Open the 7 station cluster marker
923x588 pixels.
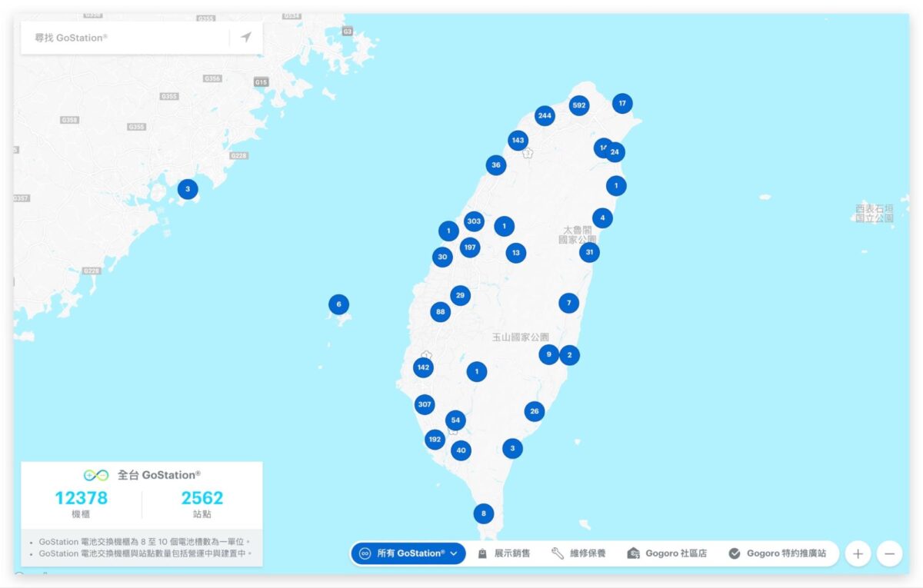pyautogui.click(x=568, y=303)
